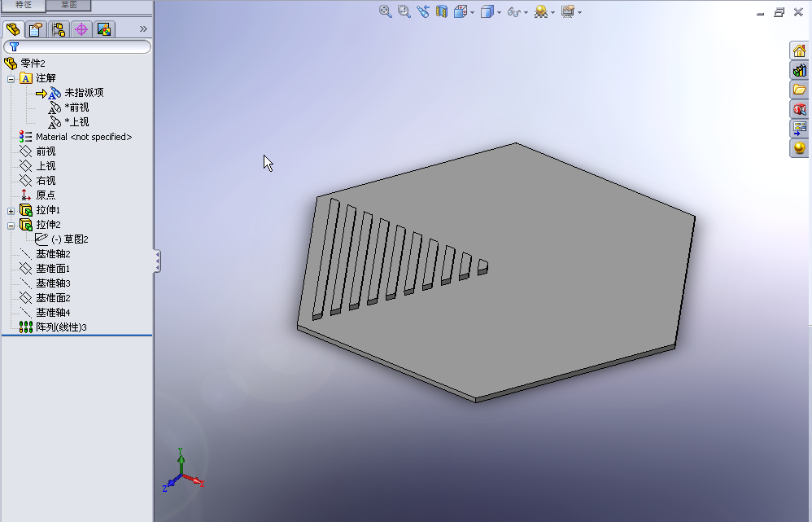Image resolution: width=812 pixels, height=522 pixels.
Task: Switch to PropertyManager tab
Action: tap(35, 29)
